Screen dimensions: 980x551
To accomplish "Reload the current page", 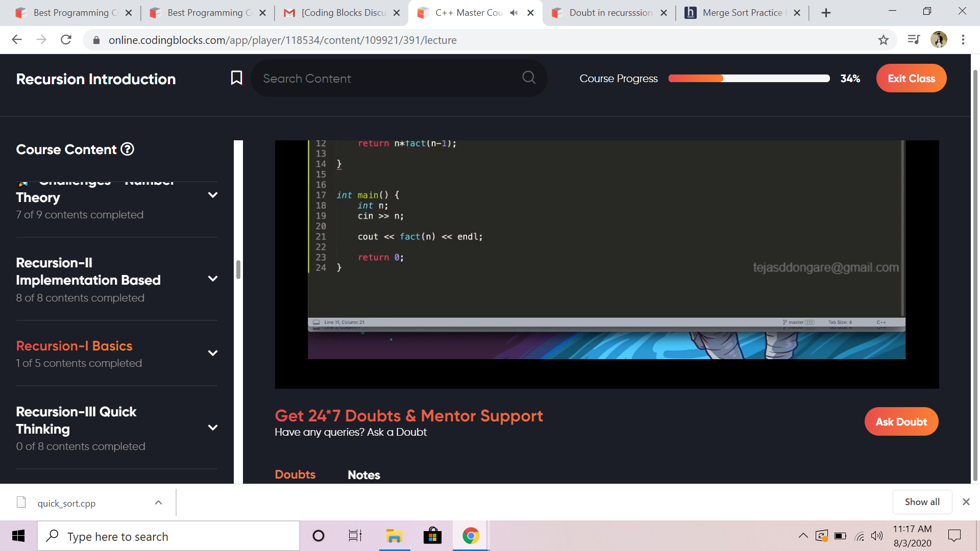I will (66, 40).
